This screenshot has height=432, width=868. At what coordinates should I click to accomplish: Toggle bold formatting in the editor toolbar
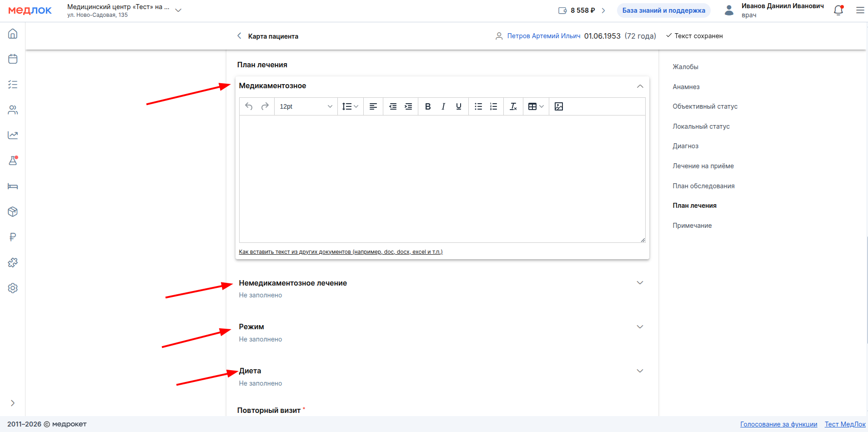(x=427, y=106)
